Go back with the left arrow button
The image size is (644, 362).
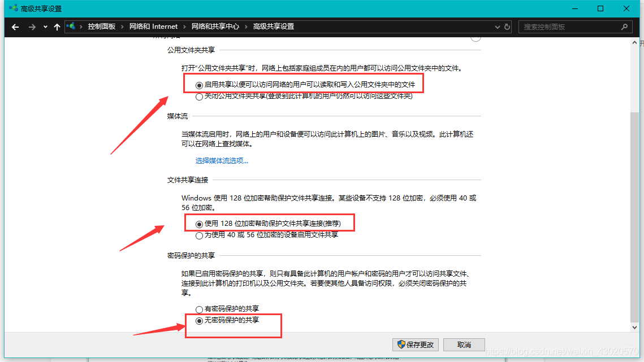tap(15, 27)
